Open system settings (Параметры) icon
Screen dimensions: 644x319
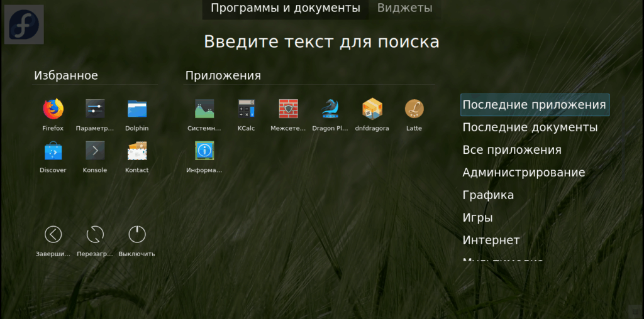[x=95, y=109]
